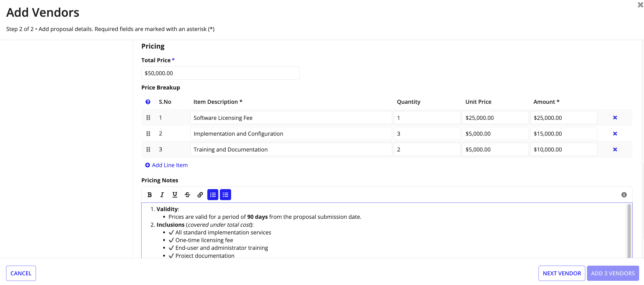Screen dimensions: 644x285
Task: Click 'End-user and administrator training' text
Action: (221, 248)
